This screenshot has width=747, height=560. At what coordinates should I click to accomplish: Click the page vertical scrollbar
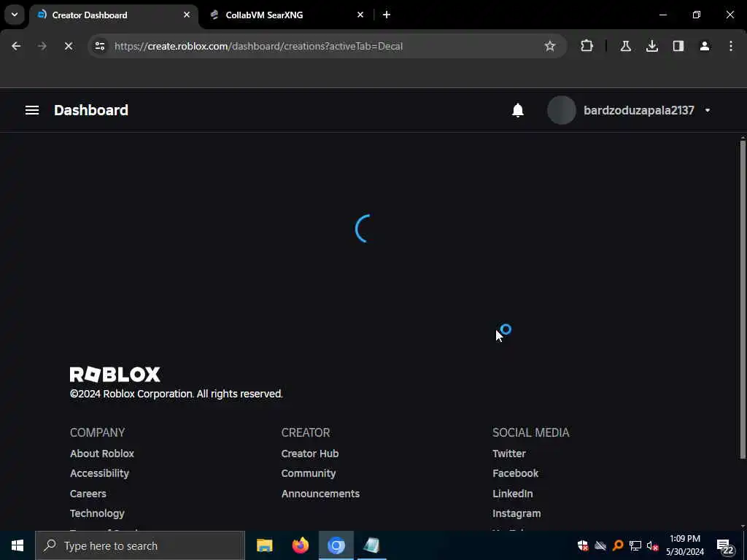pyautogui.click(x=743, y=300)
